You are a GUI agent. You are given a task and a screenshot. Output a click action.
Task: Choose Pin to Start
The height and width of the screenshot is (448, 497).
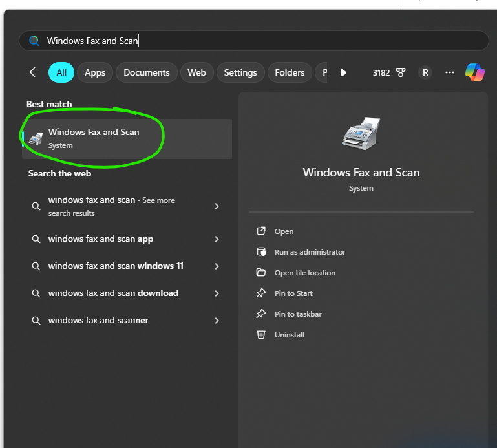click(x=293, y=293)
